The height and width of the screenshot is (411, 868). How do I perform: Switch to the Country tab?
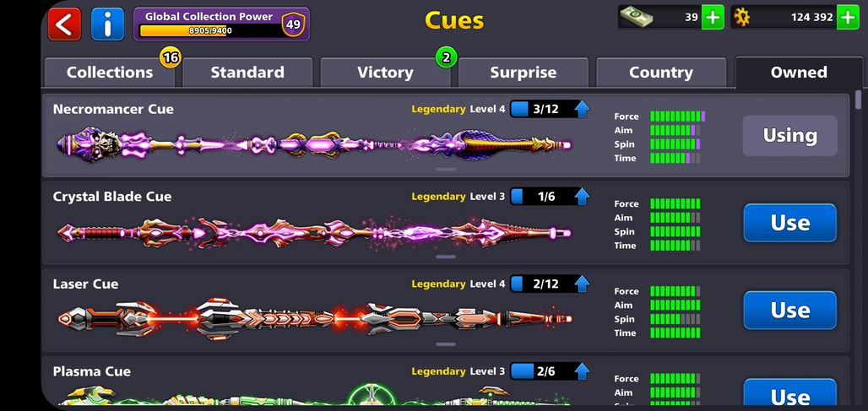661,73
